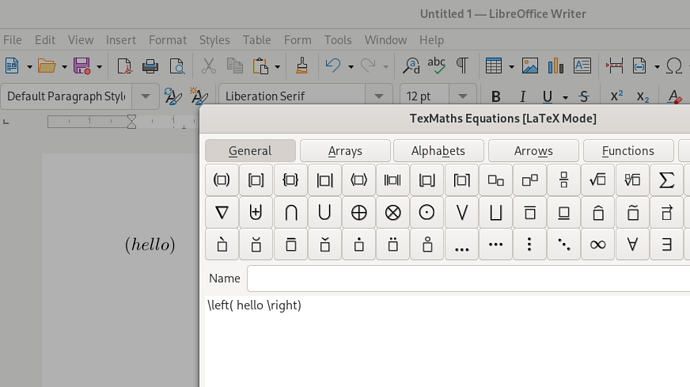Toggle Strikethrough formatting
The height and width of the screenshot is (387, 690).
584,96
